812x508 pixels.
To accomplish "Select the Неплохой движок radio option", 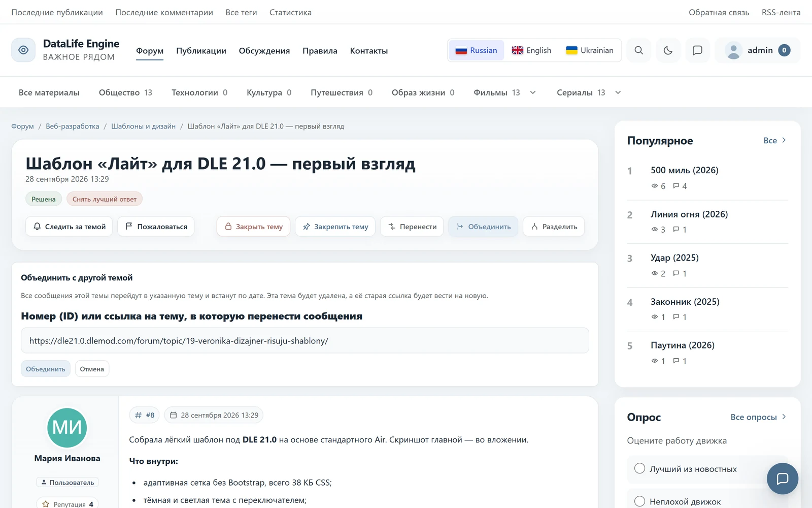I will pyautogui.click(x=639, y=501).
